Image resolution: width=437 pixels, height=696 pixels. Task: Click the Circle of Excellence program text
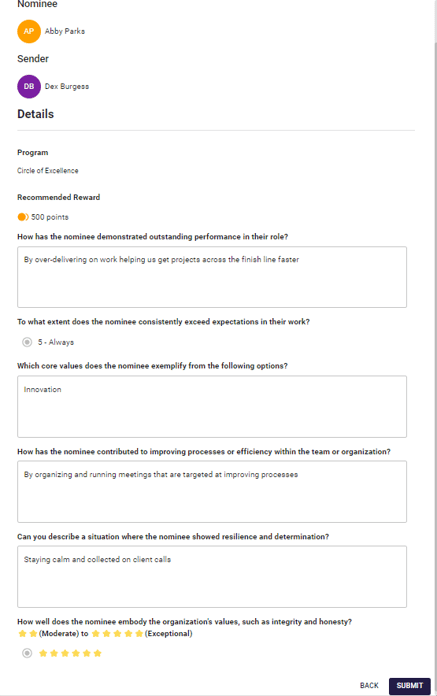(47, 170)
